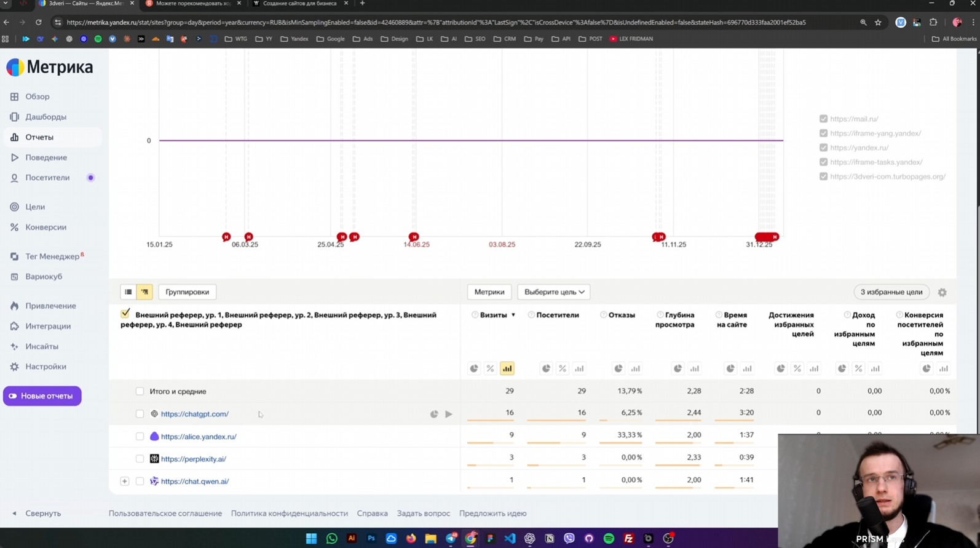Screen dimensions: 980x548
Task: Switch to the flat list view icon
Action: pyautogui.click(x=128, y=292)
